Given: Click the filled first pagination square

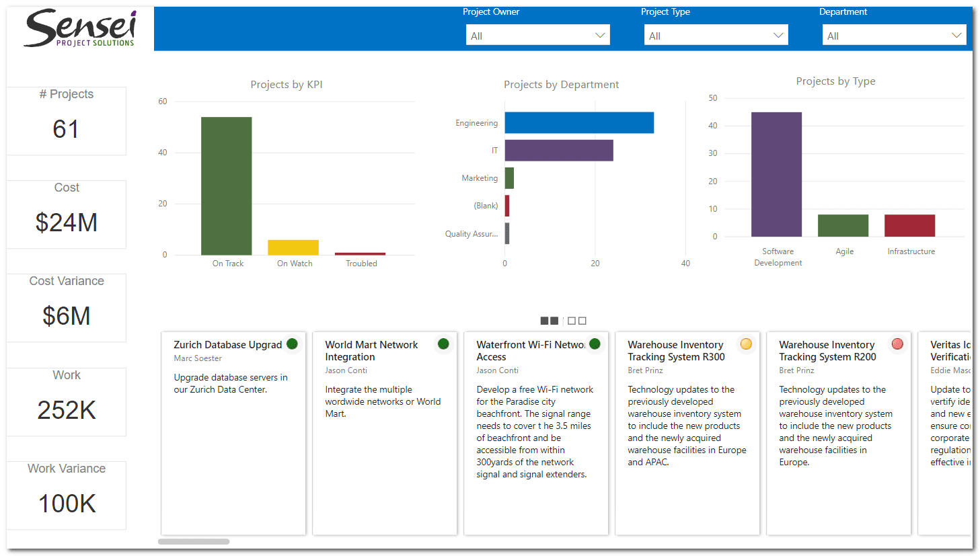Looking at the screenshot, I should tap(544, 321).
